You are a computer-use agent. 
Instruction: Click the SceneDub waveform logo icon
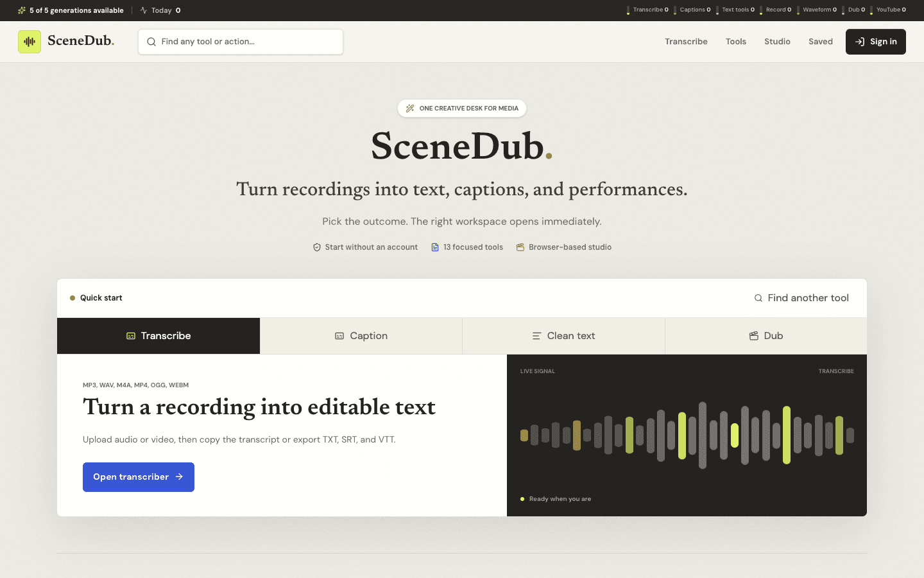30,42
